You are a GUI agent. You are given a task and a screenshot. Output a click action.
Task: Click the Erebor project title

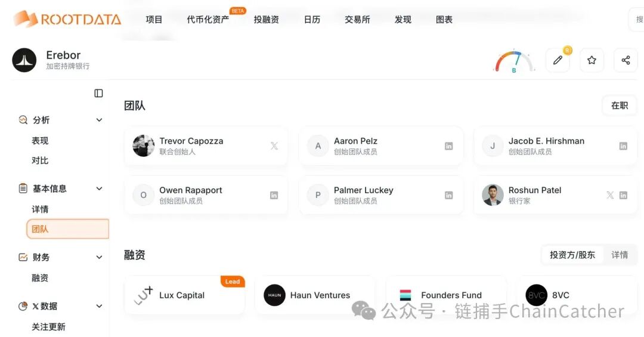tap(63, 55)
